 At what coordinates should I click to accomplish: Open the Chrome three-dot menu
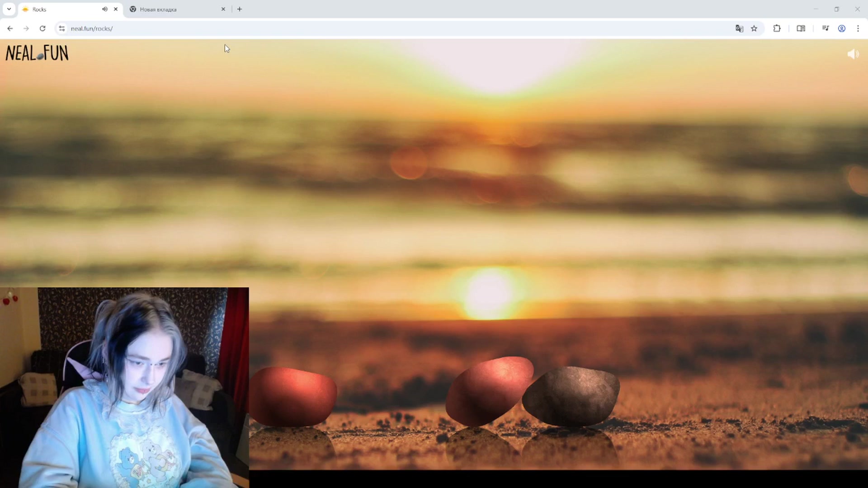[x=858, y=28]
